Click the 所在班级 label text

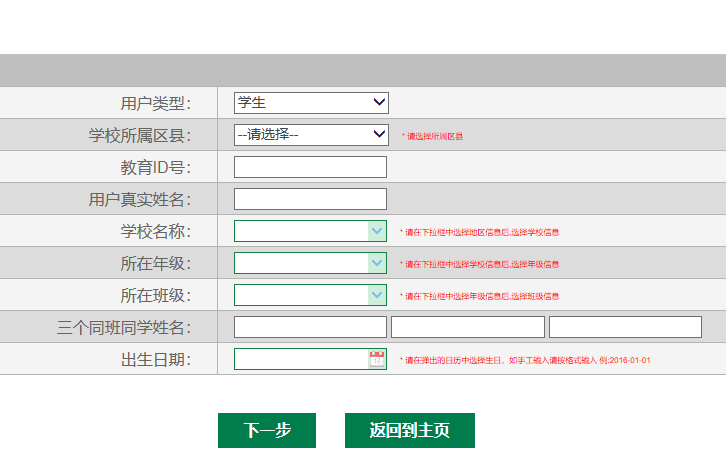point(156,295)
